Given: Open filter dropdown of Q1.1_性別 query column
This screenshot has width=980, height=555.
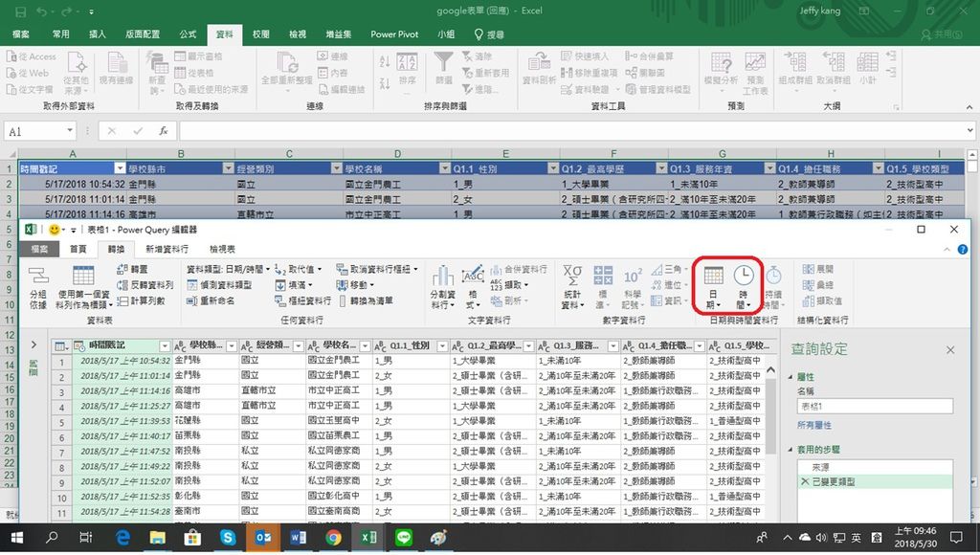Looking at the screenshot, I should pyautogui.click(x=442, y=346).
